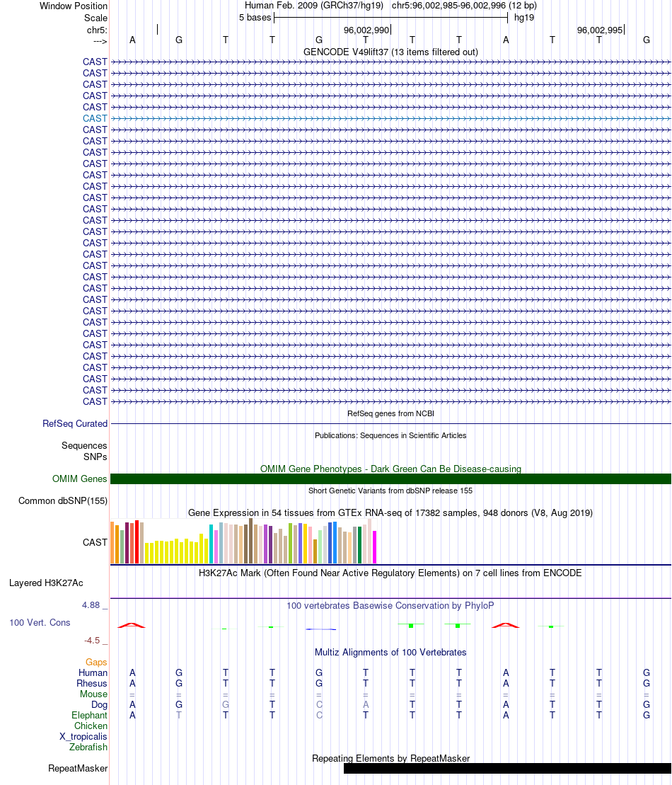Open Short Genetic Variants from dbSNP title
The width and height of the screenshot is (672, 785).
(390, 491)
